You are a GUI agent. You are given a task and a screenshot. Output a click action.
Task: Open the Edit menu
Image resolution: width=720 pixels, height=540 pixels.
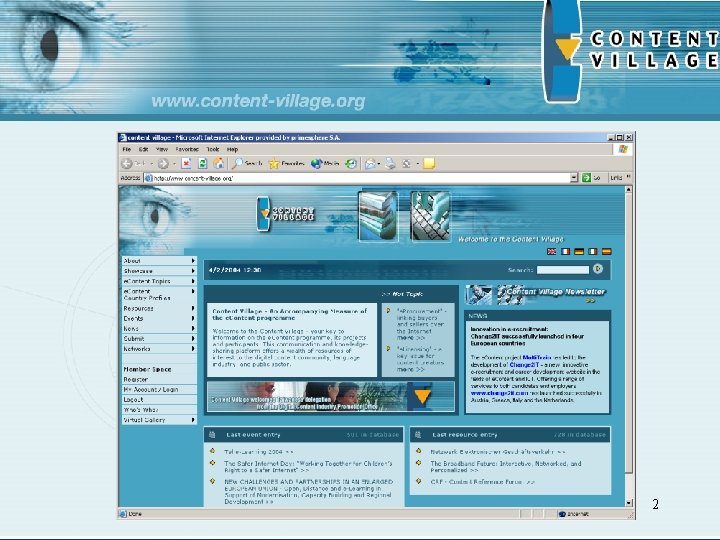(x=144, y=149)
